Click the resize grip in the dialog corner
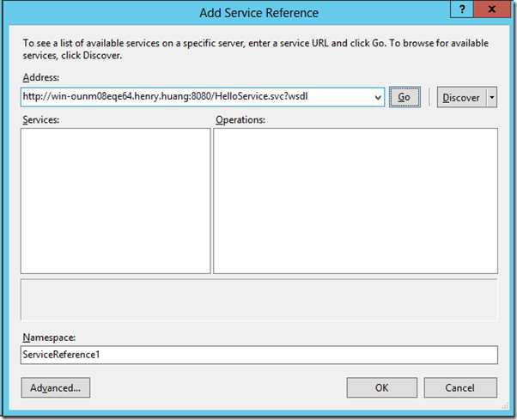This screenshot has width=517, height=420. point(505,406)
